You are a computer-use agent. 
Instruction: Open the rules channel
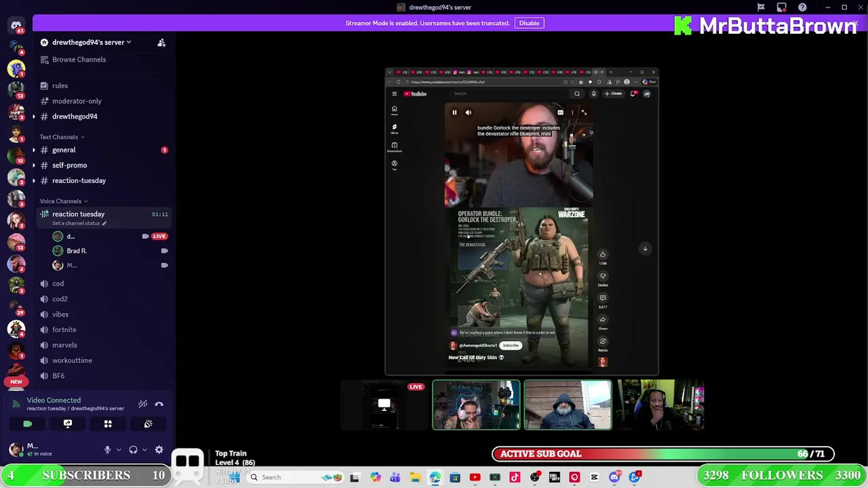click(60, 86)
